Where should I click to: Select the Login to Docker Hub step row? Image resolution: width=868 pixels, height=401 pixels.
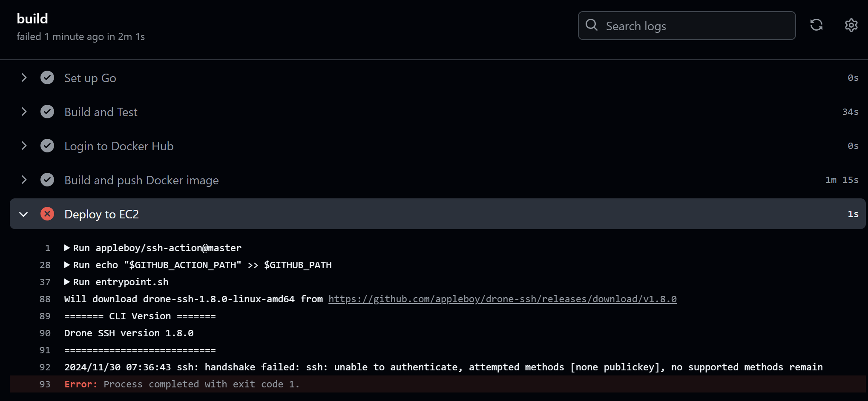pyautogui.click(x=119, y=146)
